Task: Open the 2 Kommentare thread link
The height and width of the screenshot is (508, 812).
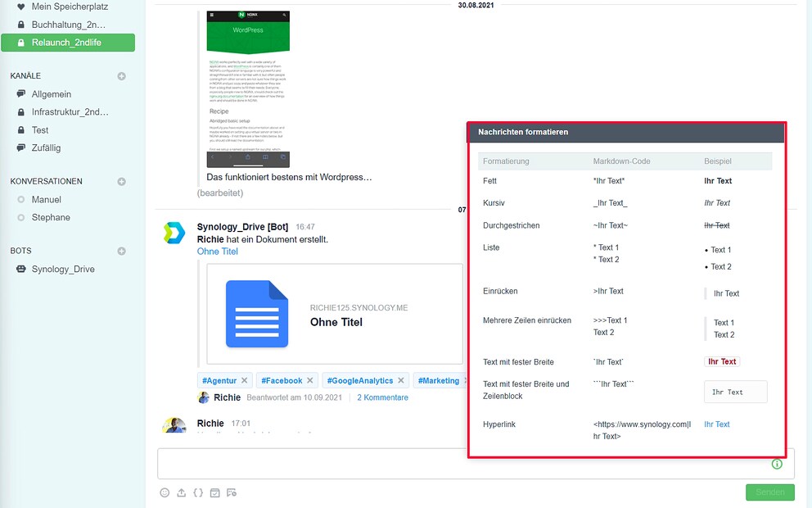Action: 383,397
